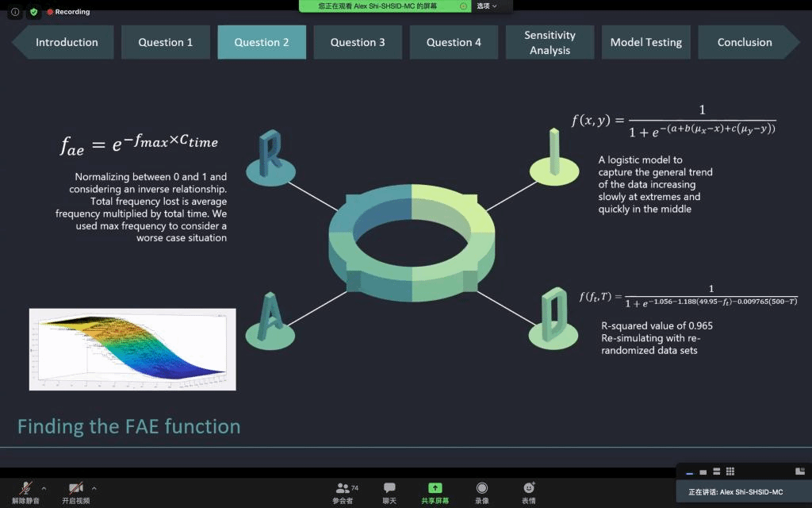
Task: Open the 参会者 participants panel
Action: [x=343, y=492]
